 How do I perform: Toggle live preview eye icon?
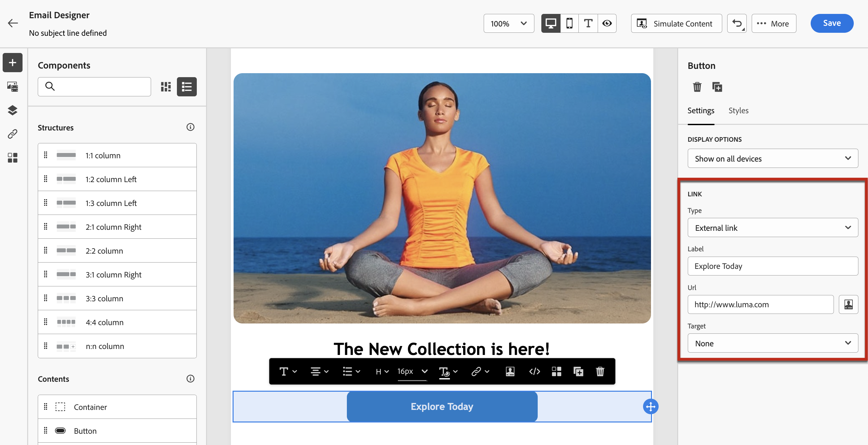[x=607, y=23]
